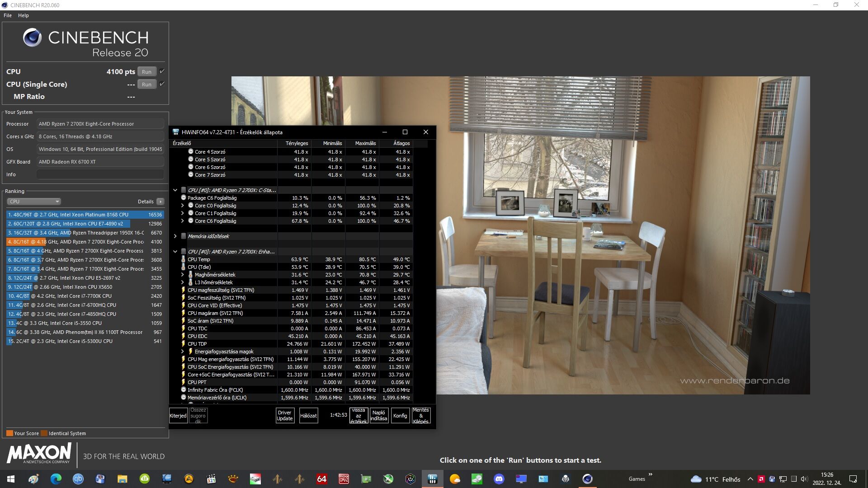Show hidden system tray icons
The height and width of the screenshot is (488, 868).
[750, 479]
